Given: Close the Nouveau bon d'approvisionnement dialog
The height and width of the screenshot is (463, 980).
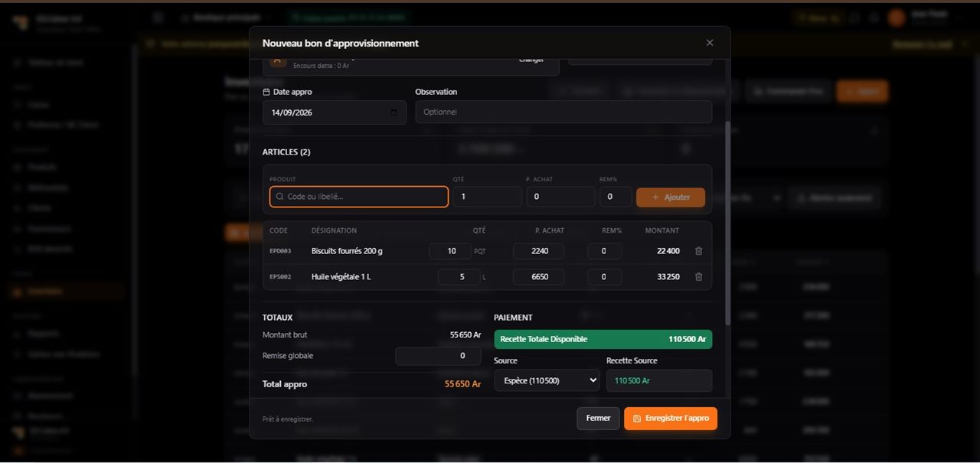Looking at the screenshot, I should [710, 43].
